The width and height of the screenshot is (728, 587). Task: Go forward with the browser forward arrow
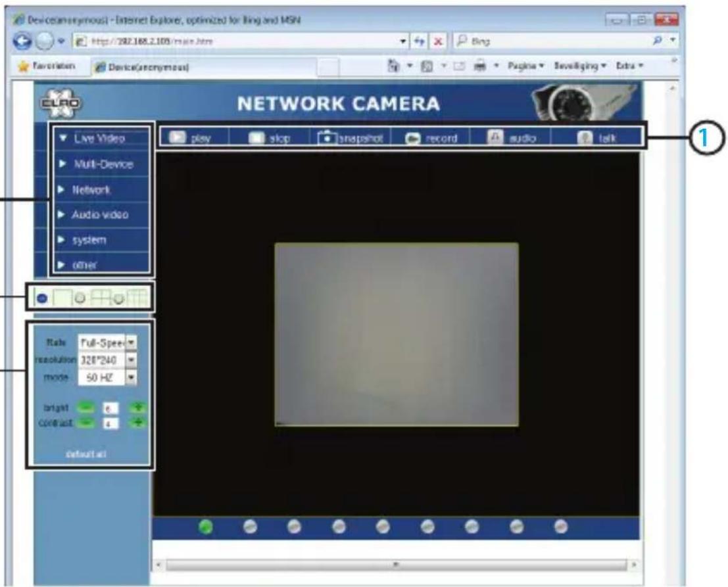pos(45,41)
